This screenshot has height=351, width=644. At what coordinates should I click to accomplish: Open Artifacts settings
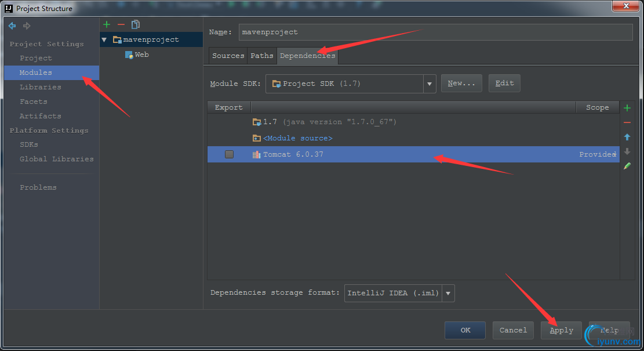coord(40,116)
